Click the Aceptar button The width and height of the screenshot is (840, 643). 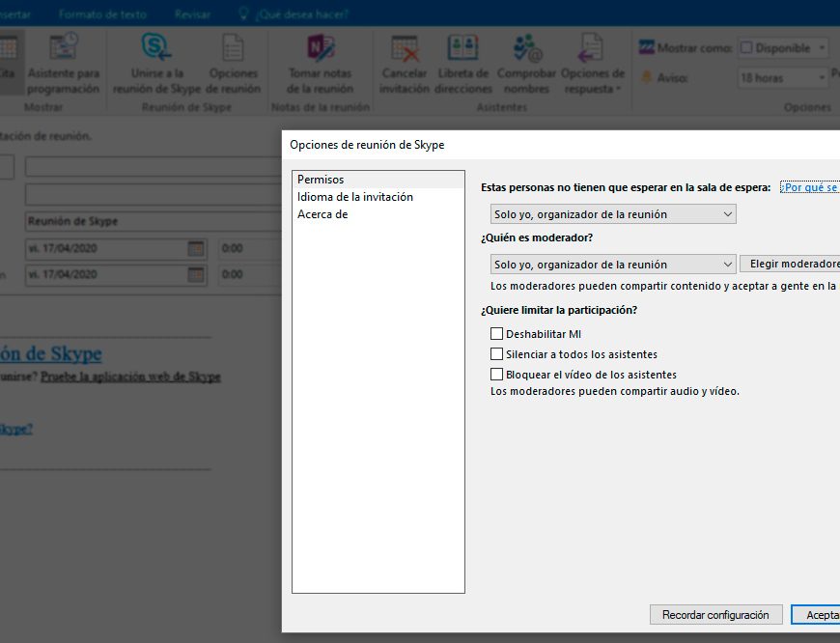tap(815, 615)
